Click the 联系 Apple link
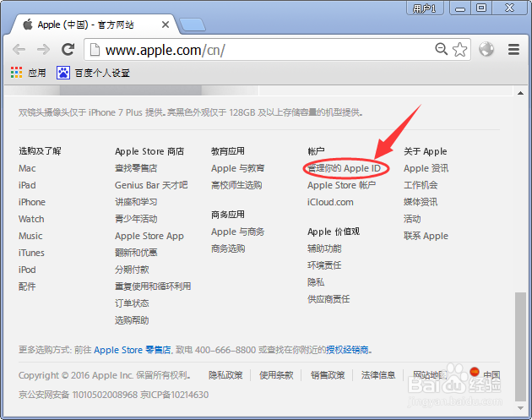This screenshot has height=420, width=532. [426, 236]
